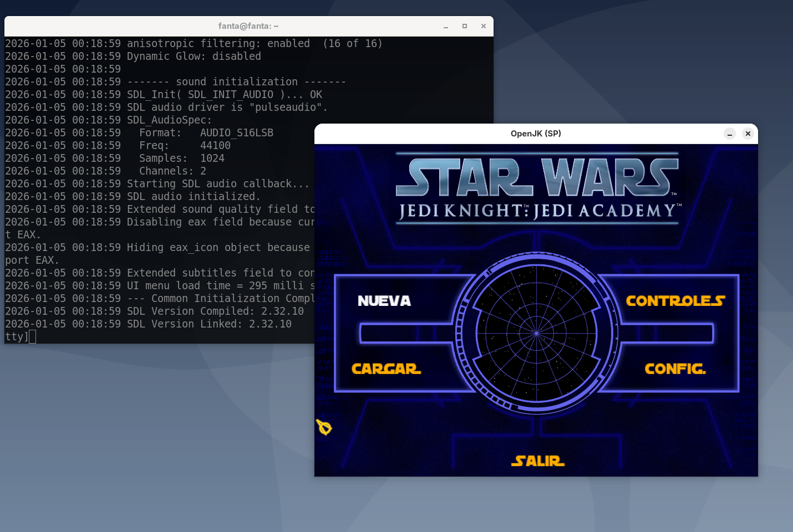Click the yellow lightsaber hilt cursor icon
793x532 pixels.
tap(324, 427)
